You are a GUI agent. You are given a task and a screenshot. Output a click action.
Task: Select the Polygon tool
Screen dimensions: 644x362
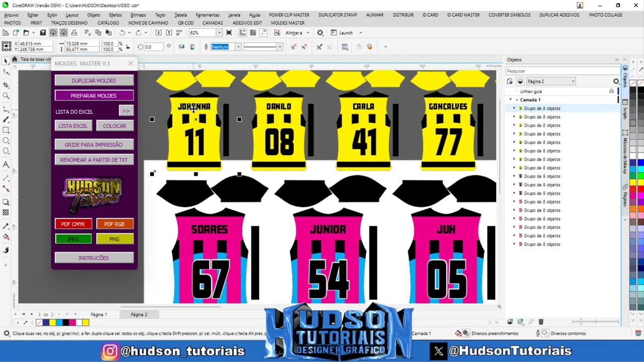coord(6,151)
